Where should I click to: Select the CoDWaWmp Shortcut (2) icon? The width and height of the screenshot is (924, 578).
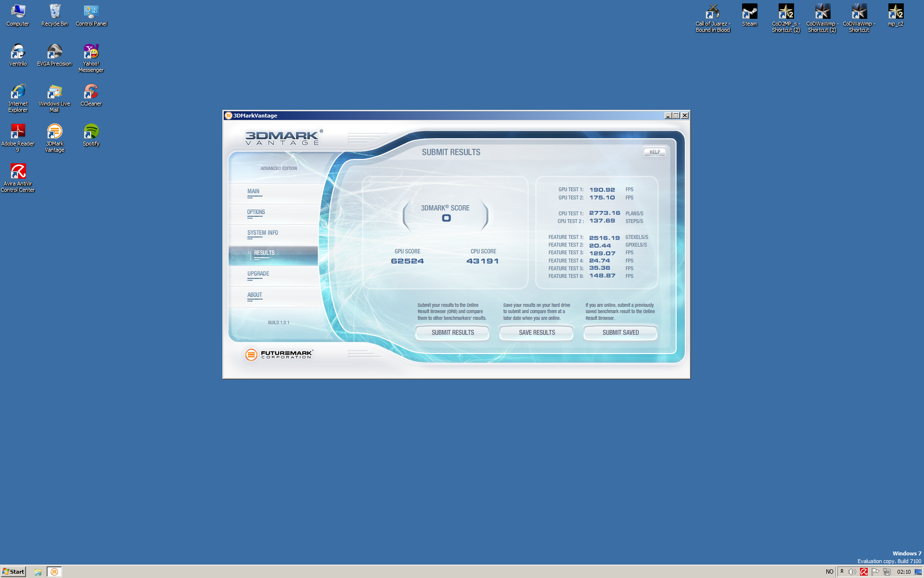[822, 18]
